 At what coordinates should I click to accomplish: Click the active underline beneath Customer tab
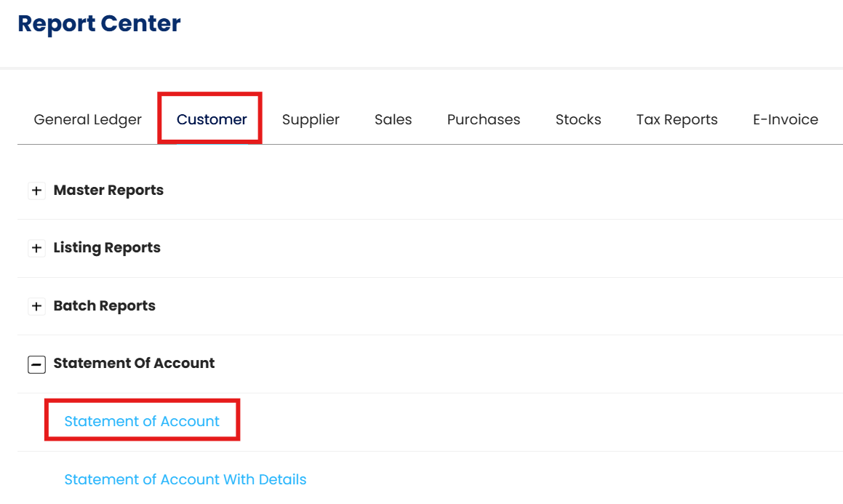point(212,143)
